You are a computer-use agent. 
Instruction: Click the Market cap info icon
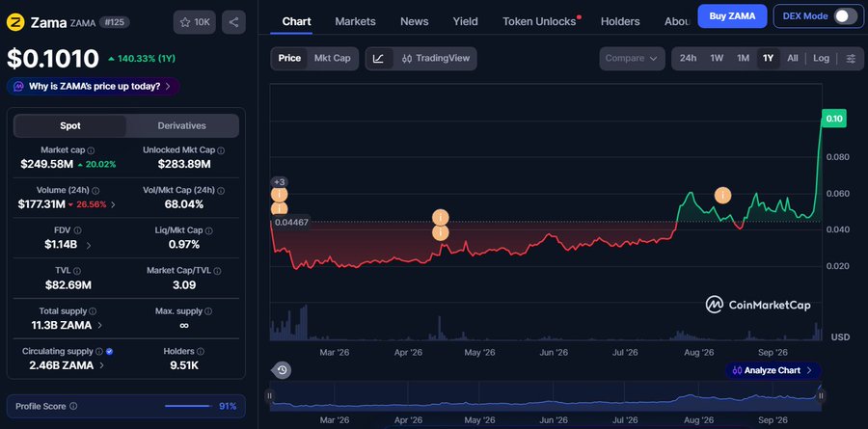[91, 150]
